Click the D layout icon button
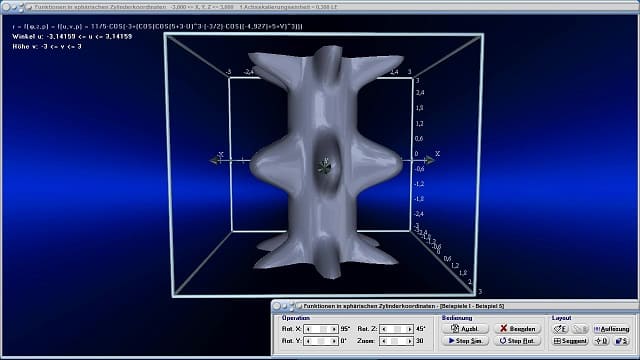640x360 pixels. point(602,341)
